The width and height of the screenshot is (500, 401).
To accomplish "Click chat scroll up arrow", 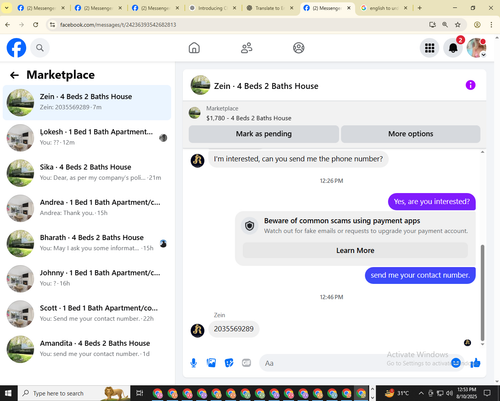I will point(482,152).
